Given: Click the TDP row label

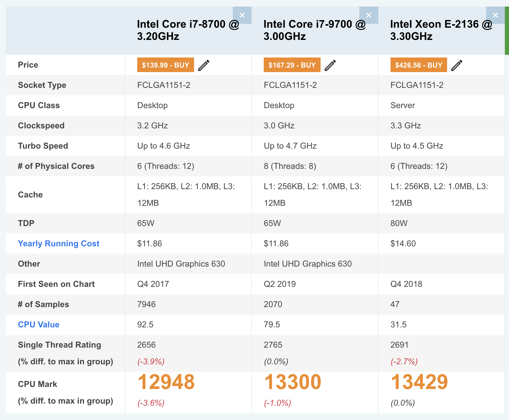Looking at the screenshot, I should pos(26,223).
